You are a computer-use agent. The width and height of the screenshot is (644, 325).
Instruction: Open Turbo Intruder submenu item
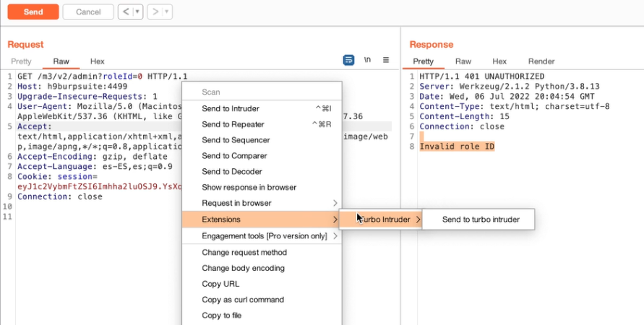[x=380, y=220]
